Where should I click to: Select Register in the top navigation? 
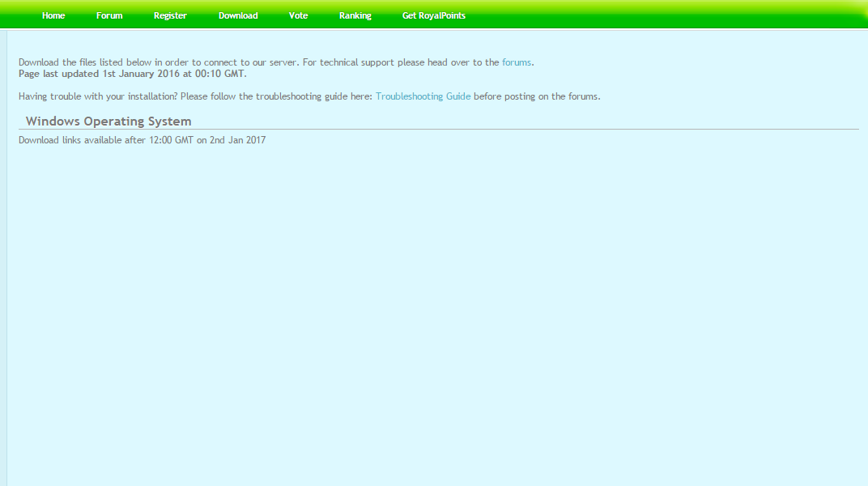pyautogui.click(x=170, y=15)
